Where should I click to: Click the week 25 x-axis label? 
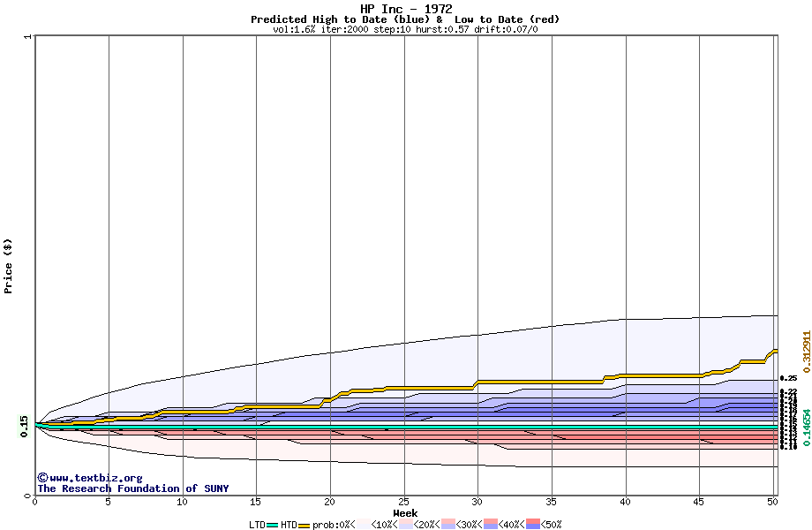404,502
